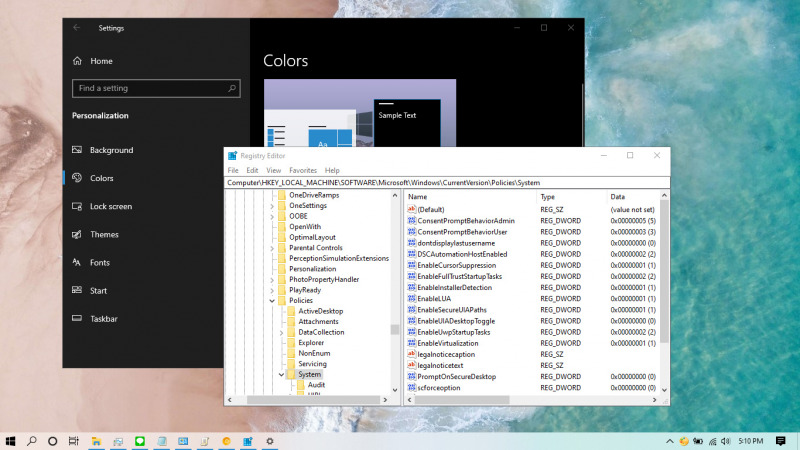The width and height of the screenshot is (800, 450).
Task: Open Background icon in Settings sidebar
Action: (x=77, y=149)
